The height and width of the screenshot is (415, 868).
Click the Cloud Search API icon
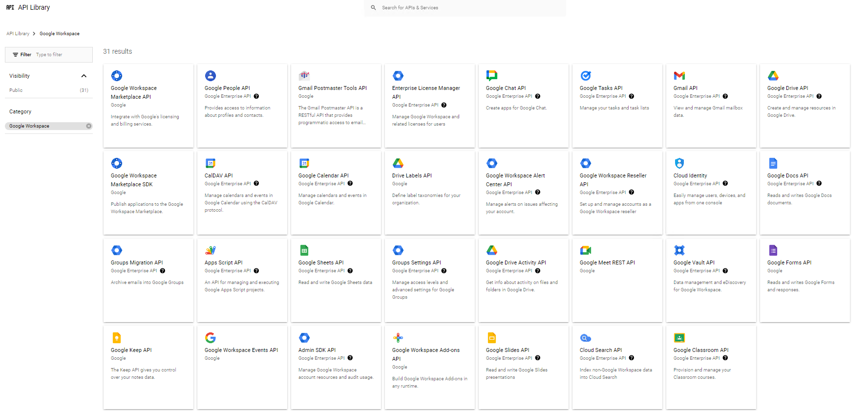(586, 338)
